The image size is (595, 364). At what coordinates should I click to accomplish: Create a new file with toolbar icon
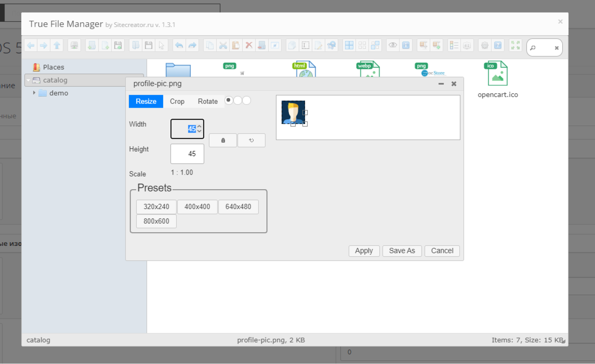[x=105, y=45]
